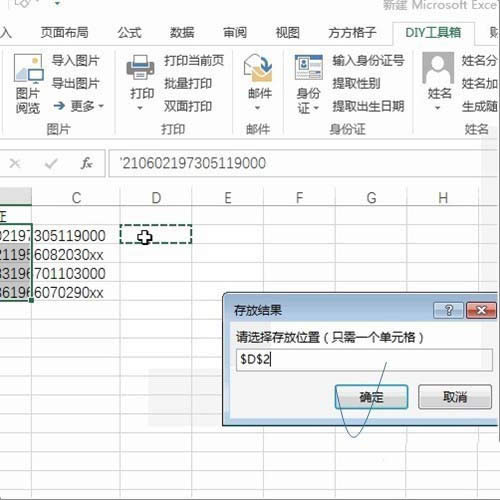Viewport: 500px width, 500px height.
Task: Expand the 身份证 dropdown arrow
Action: click(x=316, y=108)
